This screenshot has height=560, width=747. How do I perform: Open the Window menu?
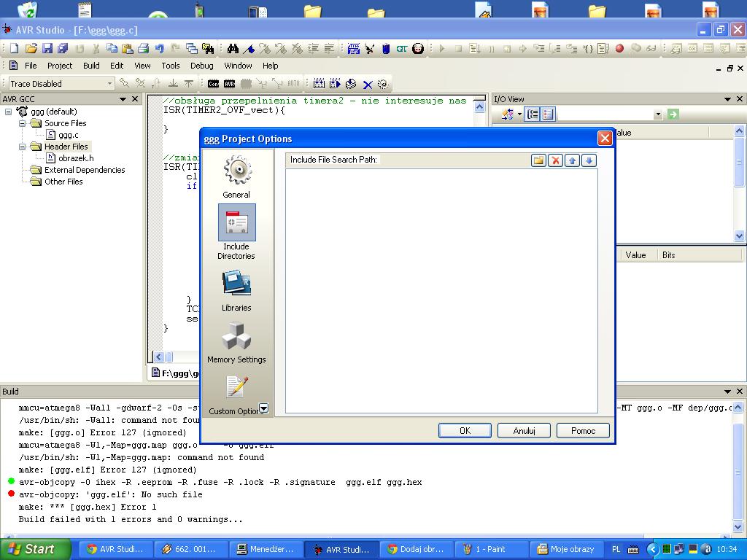pyautogui.click(x=238, y=66)
